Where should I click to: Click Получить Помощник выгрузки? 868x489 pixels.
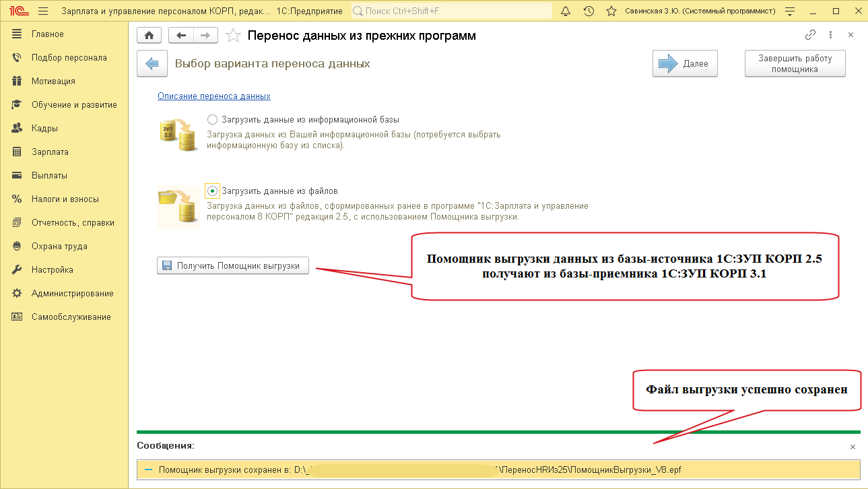(233, 266)
